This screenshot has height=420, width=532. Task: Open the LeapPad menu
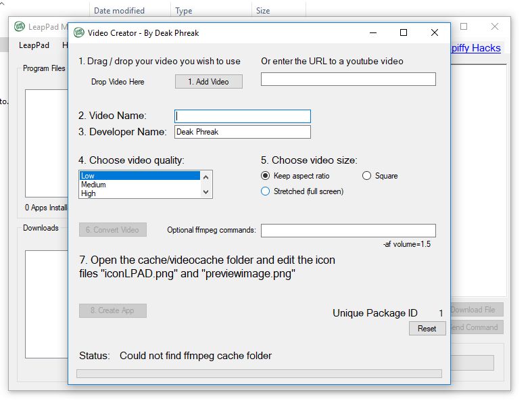point(34,45)
